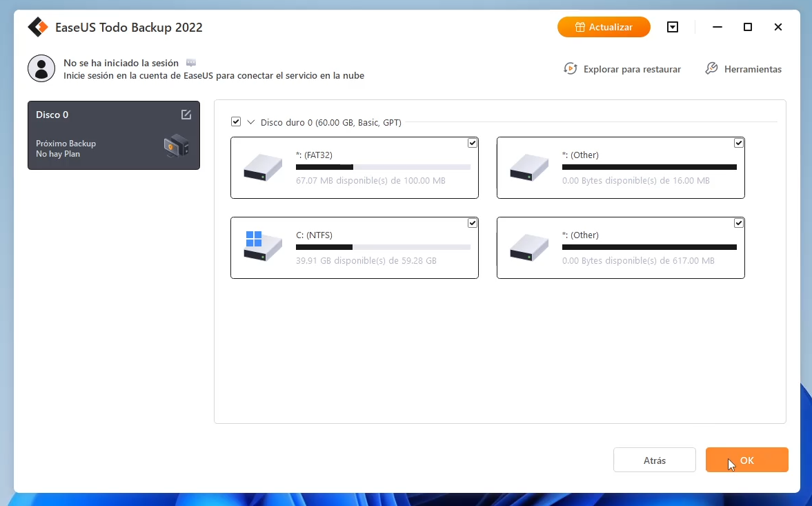Click the C: (NTFS) usage bar
812x506 pixels.
tap(383, 247)
